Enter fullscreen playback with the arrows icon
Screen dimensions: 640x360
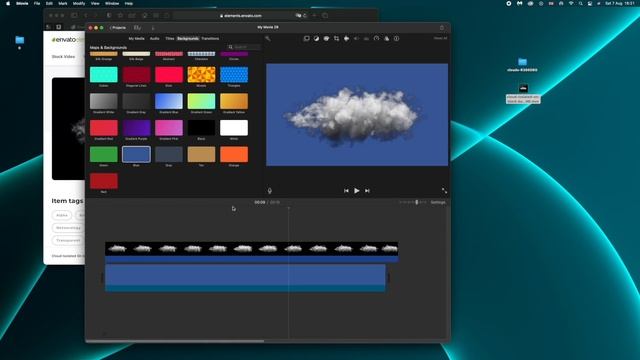pyautogui.click(x=444, y=191)
